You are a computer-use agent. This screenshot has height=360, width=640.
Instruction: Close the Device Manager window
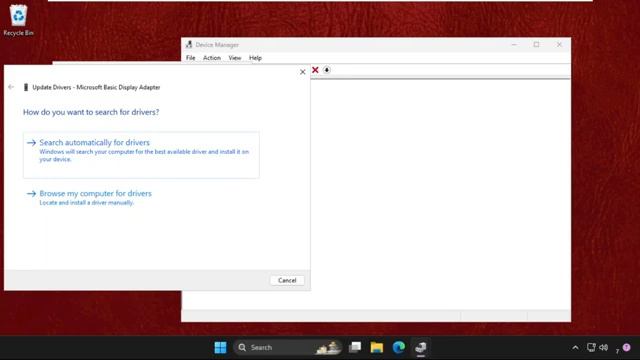(x=559, y=44)
